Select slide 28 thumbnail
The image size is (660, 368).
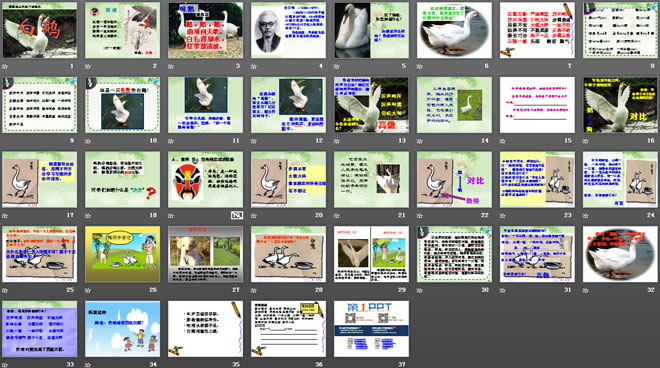(x=288, y=254)
